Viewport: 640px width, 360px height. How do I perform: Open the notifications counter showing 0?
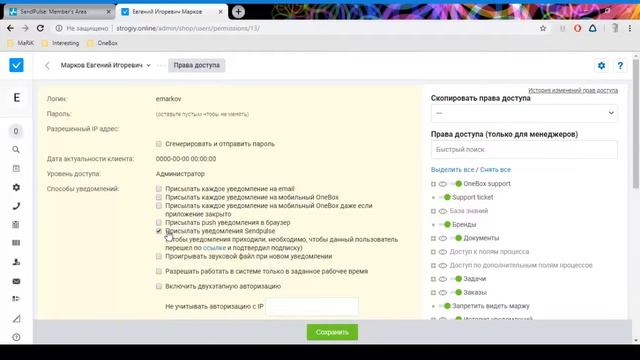click(16, 131)
